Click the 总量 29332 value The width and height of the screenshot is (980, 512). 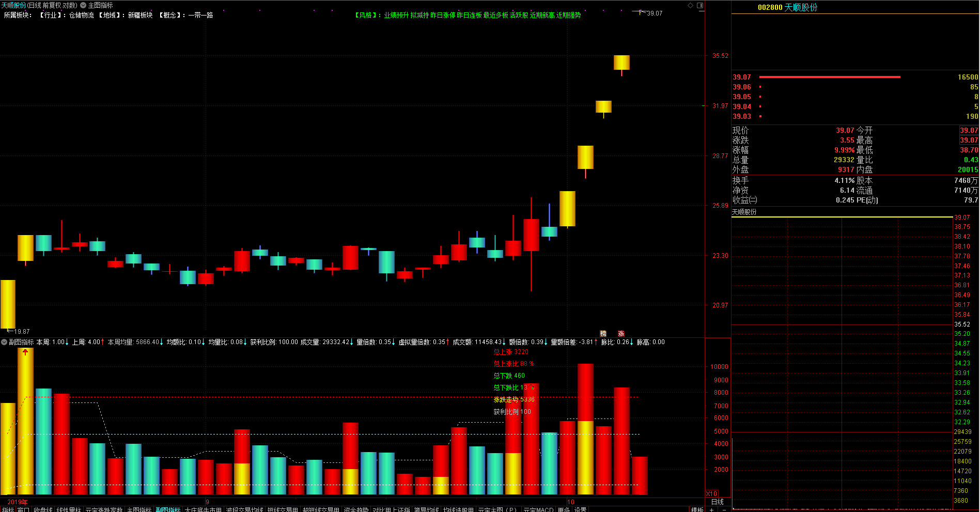point(844,160)
